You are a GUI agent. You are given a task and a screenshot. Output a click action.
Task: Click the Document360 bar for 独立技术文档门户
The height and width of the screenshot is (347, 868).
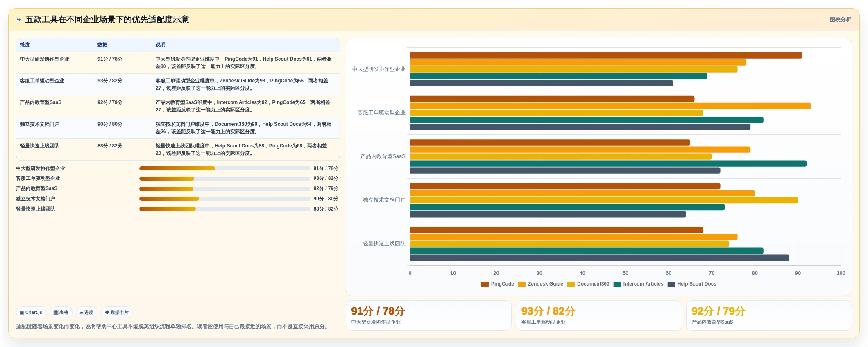(604, 200)
